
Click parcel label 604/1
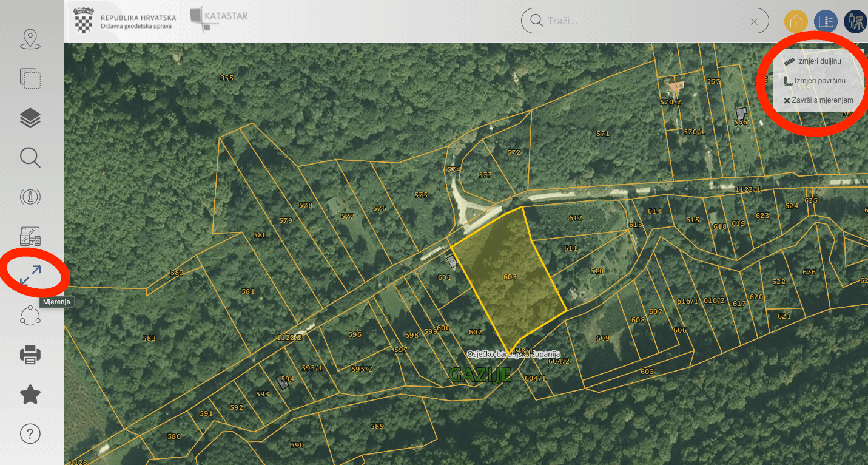(x=536, y=378)
